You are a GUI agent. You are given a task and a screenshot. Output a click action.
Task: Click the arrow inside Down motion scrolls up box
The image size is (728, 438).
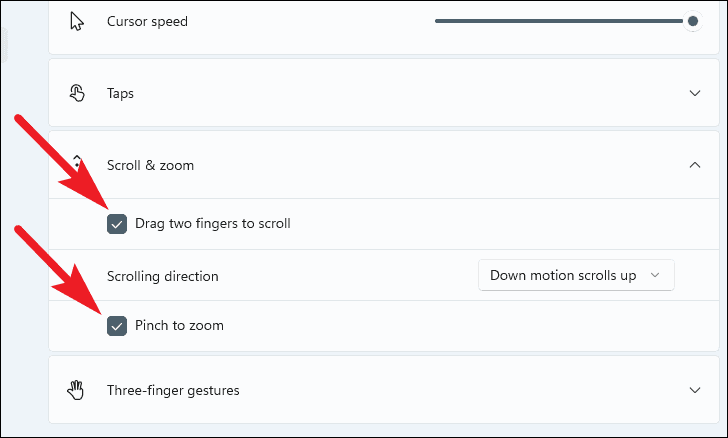[655, 275]
